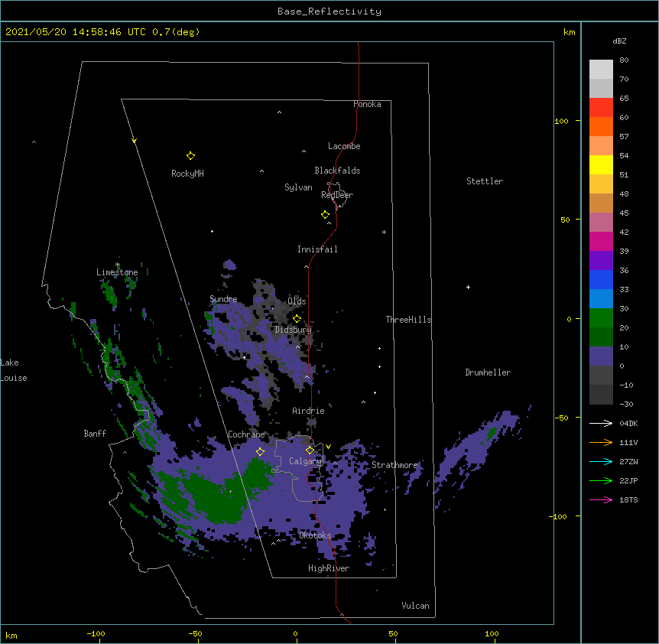Click the Strathmore label

pyautogui.click(x=394, y=465)
